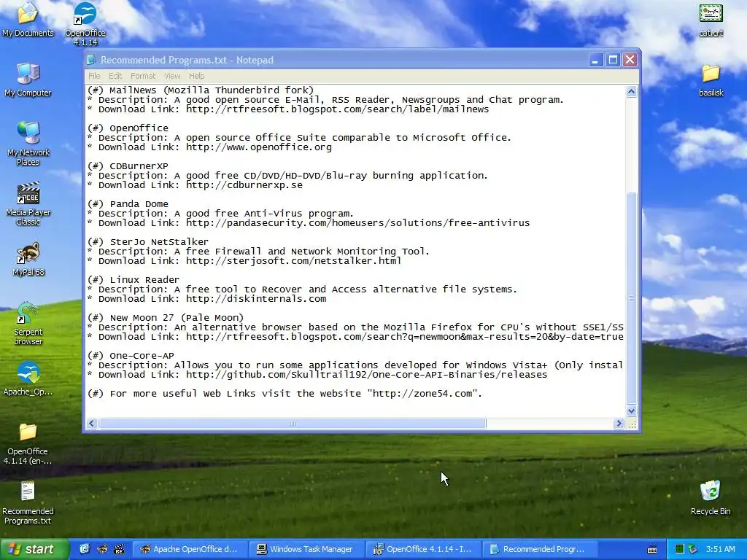This screenshot has height=560, width=747.
Task: Select the Apache_Op... installer icon
Action: click(28, 378)
